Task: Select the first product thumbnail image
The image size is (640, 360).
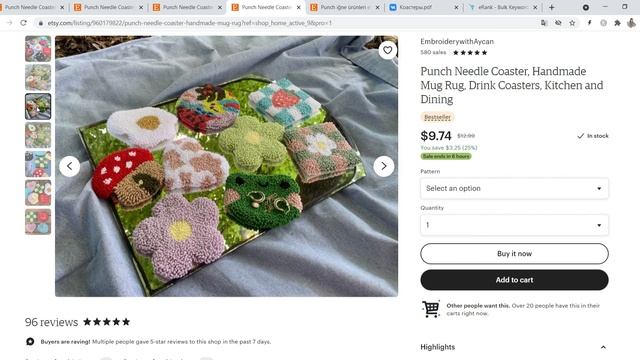Action: (38, 49)
